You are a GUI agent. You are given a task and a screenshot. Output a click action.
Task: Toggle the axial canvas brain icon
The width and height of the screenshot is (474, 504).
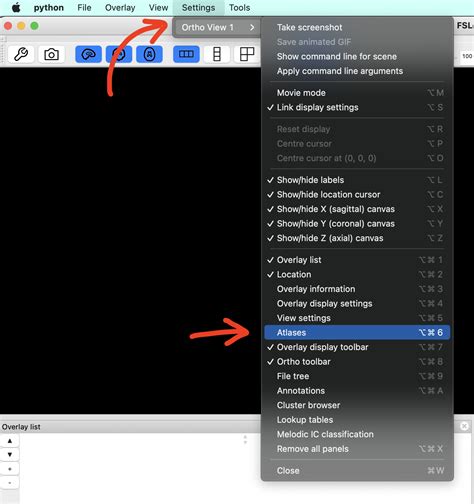150,54
